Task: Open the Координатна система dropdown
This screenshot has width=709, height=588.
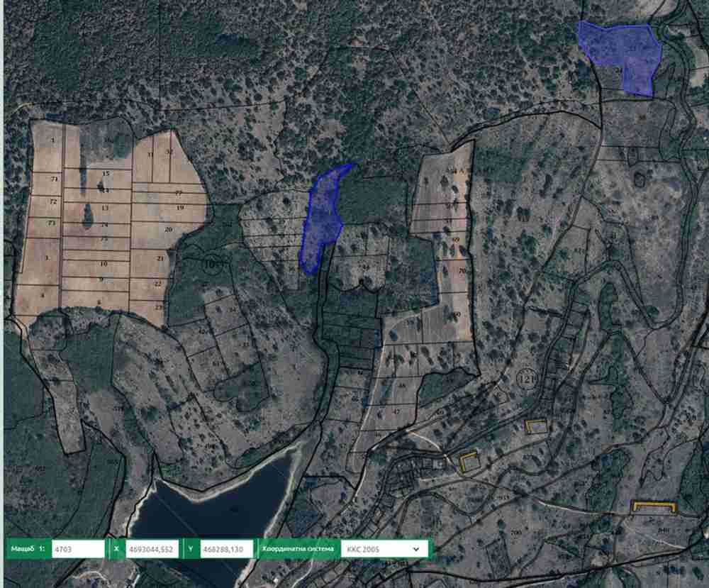Action: [384, 549]
